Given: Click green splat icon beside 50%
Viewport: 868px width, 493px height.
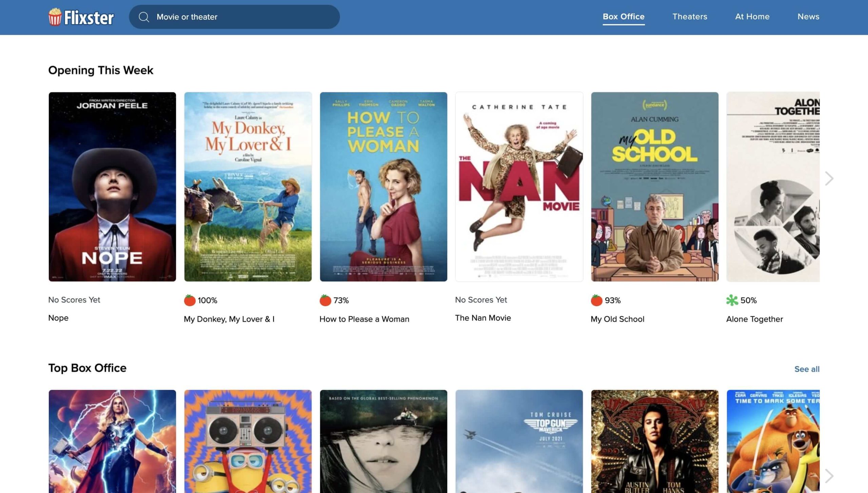Looking at the screenshot, I should pos(732,300).
